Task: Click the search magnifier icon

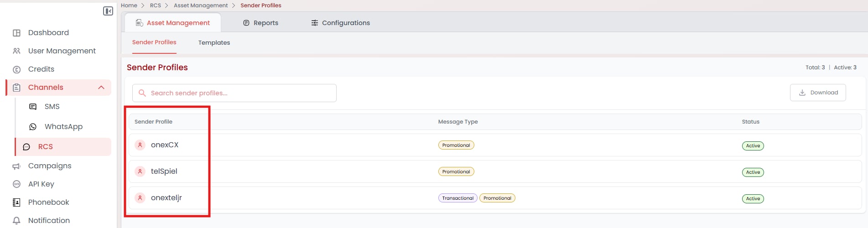Action: coord(142,93)
